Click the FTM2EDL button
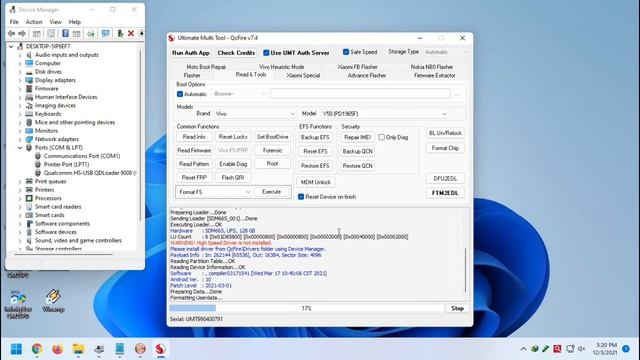This screenshot has height=360, width=640. click(445, 193)
